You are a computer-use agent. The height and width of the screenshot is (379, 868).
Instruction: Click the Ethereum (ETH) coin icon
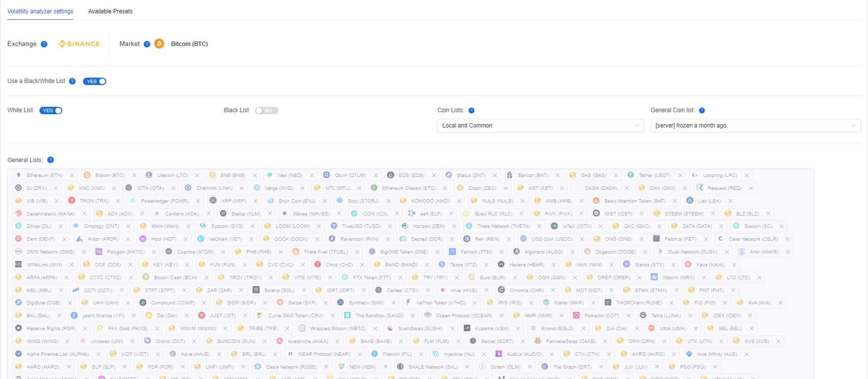click(19, 175)
